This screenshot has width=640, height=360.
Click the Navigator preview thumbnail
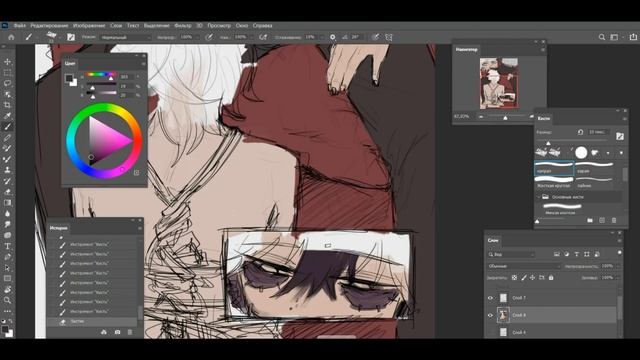[x=499, y=83]
